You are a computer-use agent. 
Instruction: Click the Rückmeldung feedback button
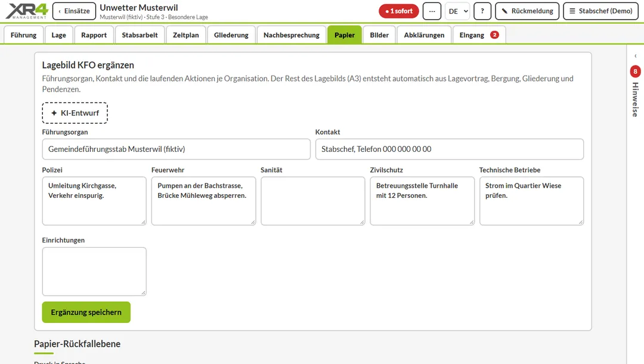[527, 11]
